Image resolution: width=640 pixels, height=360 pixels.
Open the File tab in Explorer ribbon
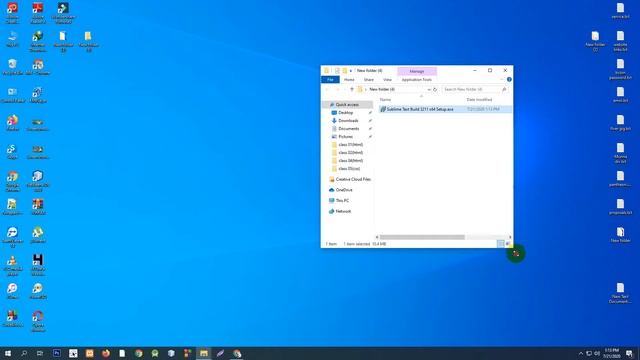point(330,80)
